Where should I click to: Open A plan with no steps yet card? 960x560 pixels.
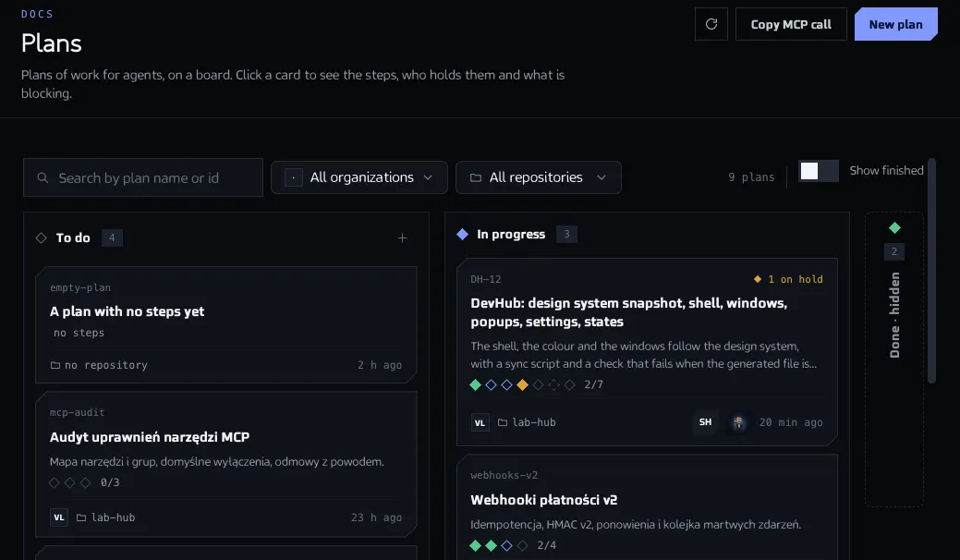pyautogui.click(x=226, y=324)
